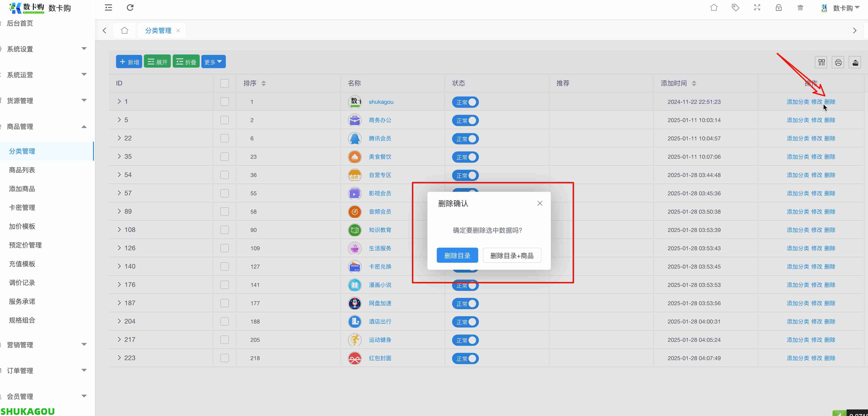Viewport: 868px width, 416px height.
Task: Click the 腾讯会员 QQ category icon
Action: click(355, 138)
